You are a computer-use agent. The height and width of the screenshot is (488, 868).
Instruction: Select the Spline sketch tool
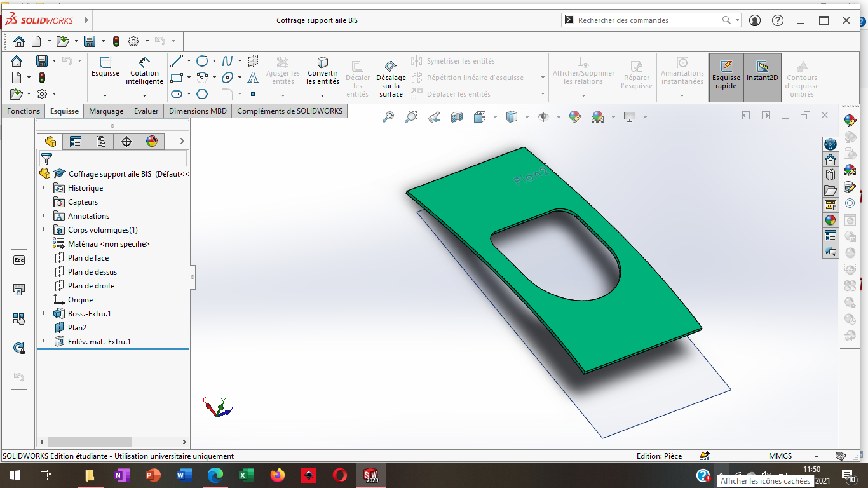click(x=227, y=61)
